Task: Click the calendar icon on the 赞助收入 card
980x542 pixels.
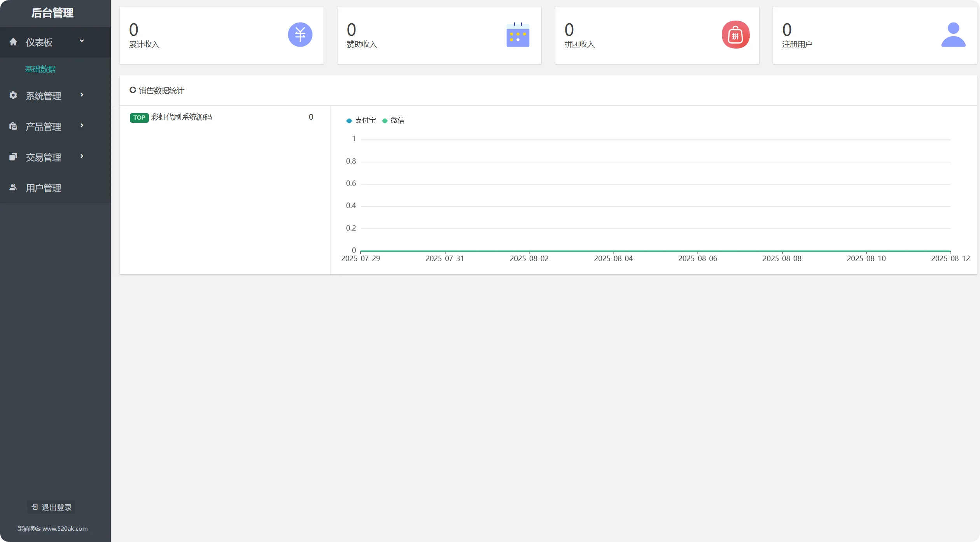Action: tap(518, 35)
